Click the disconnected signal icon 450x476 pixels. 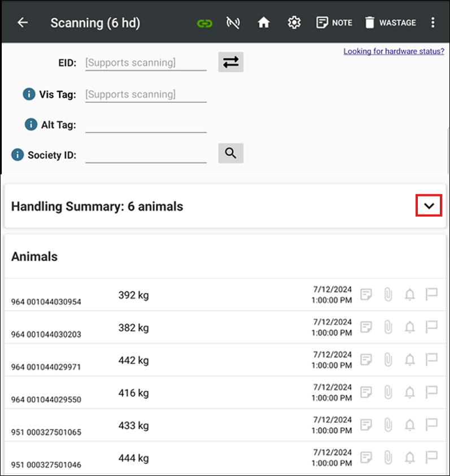233,23
